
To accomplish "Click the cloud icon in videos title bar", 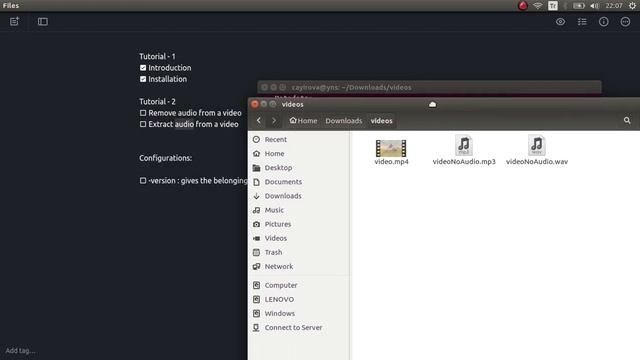I will coord(432,104).
